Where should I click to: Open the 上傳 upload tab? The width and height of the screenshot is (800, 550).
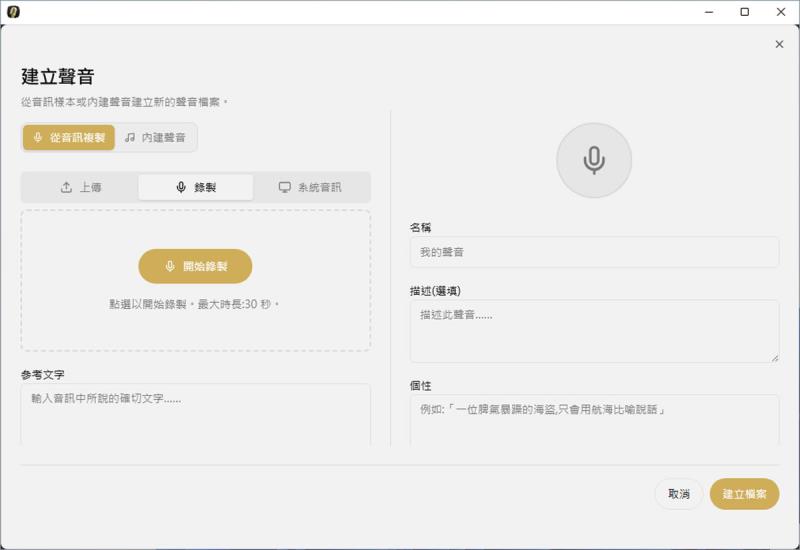tap(81, 187)
